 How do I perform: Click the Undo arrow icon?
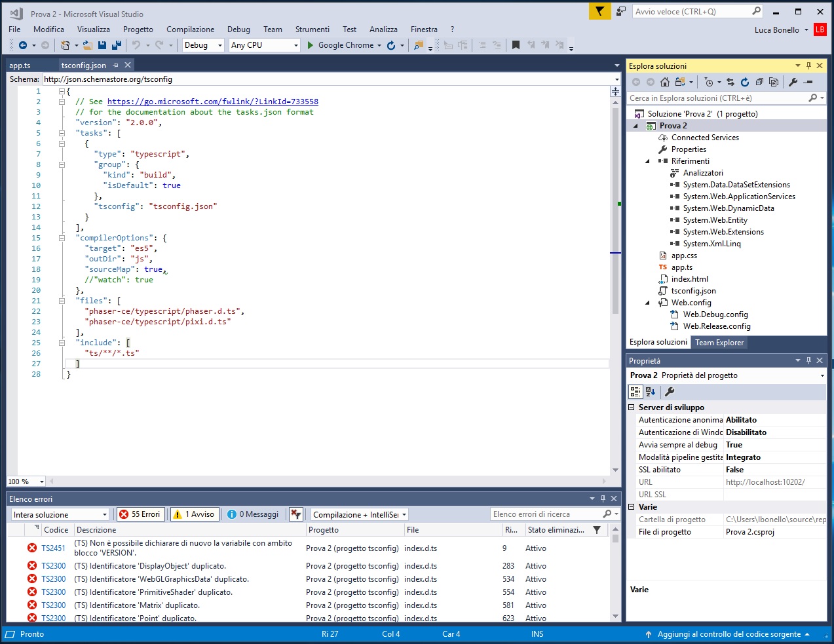coord(136,45)
